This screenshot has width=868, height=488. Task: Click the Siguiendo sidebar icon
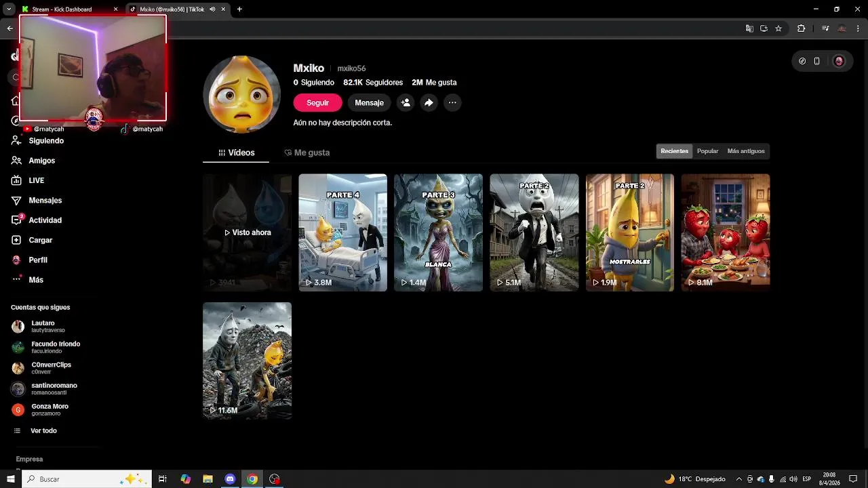point(16,141)
